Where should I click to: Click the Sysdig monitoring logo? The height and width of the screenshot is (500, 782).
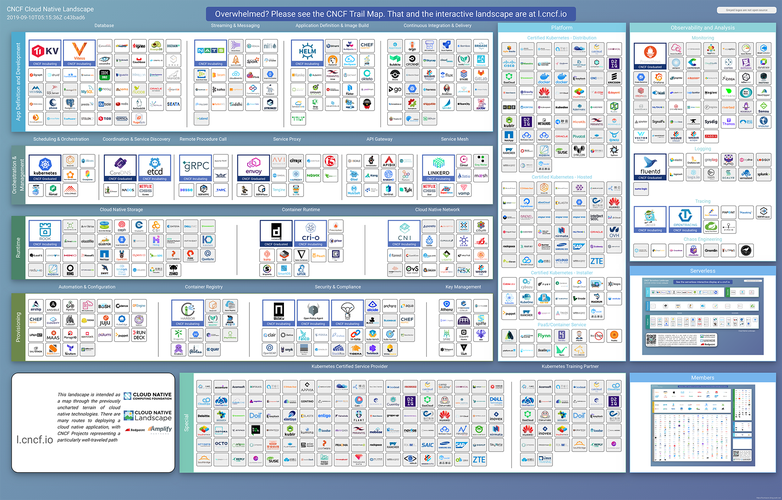(711, 121)
